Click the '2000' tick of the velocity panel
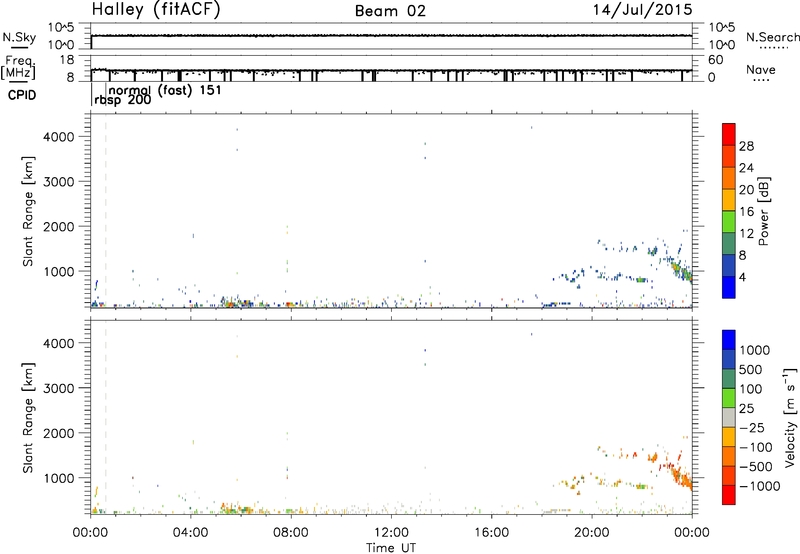 tap(59, 433)
